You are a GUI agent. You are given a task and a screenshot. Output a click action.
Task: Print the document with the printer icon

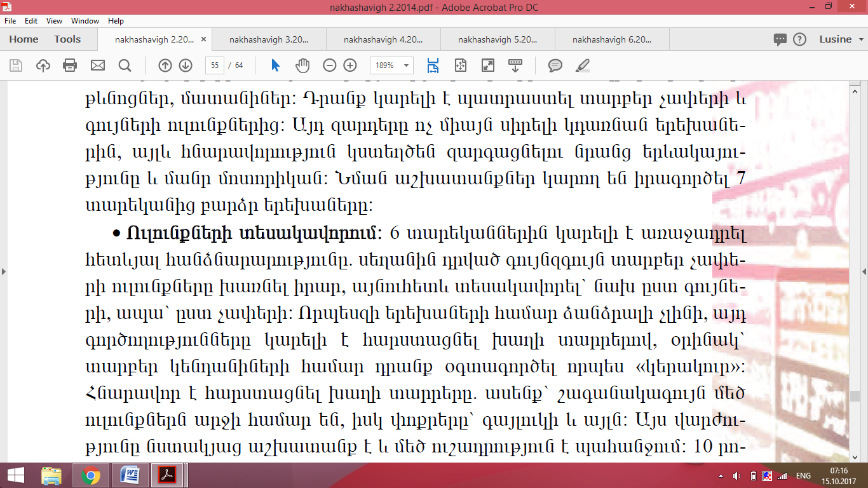tap(70, 65)
